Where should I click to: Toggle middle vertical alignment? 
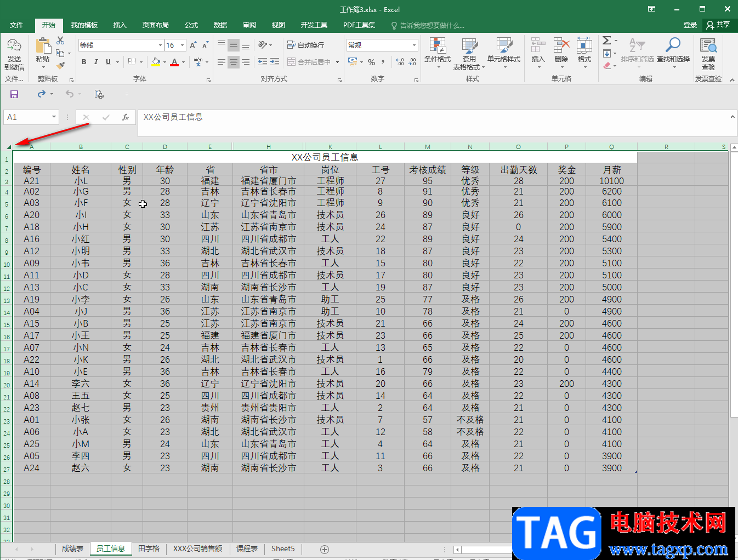tap(234, 45)
